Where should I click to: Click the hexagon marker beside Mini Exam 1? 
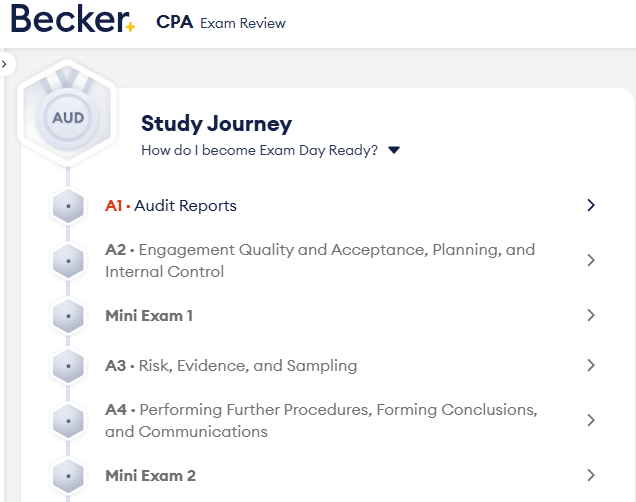(x=68, y=316)
